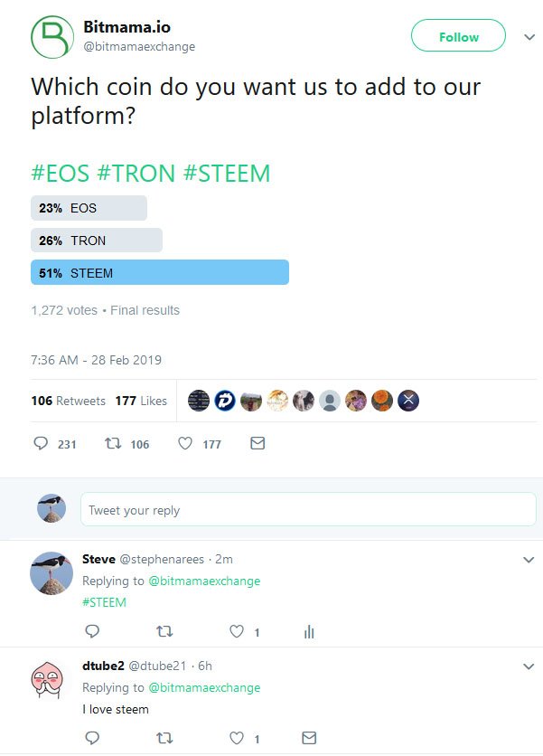View the 177 Likes list

(141, 401)
